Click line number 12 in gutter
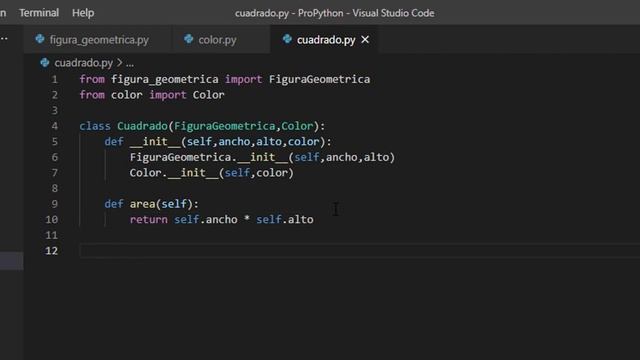Screen dimensions: 640x360 [51, 251]
